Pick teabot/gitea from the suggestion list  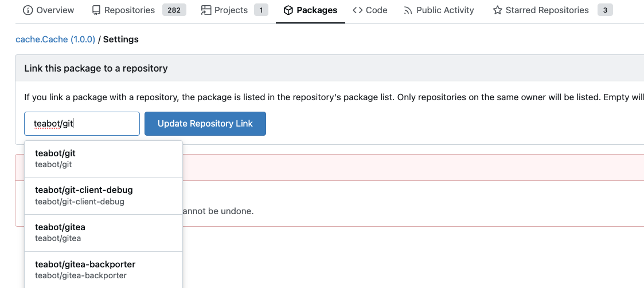tap(103, 232)
